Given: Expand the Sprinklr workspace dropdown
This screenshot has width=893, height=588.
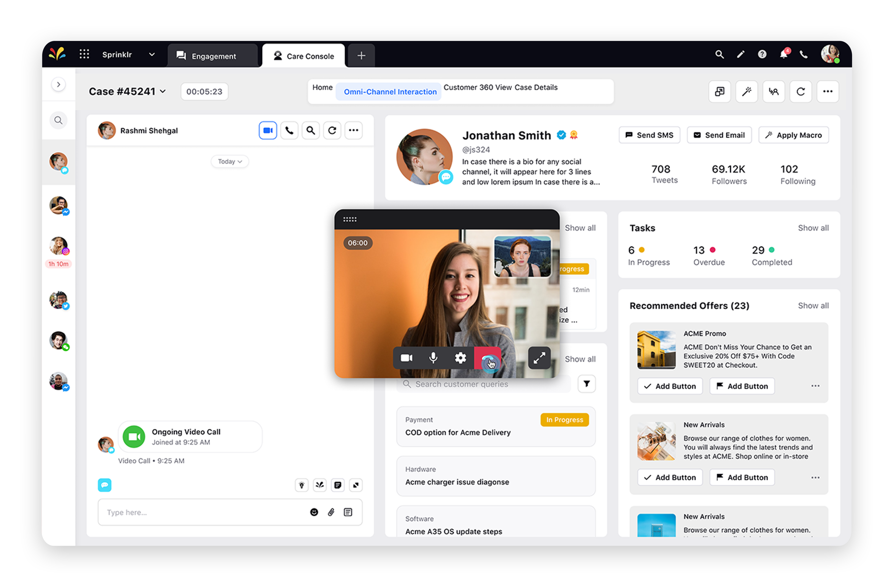Looking at the screenshot, I should tap(152, 54).
